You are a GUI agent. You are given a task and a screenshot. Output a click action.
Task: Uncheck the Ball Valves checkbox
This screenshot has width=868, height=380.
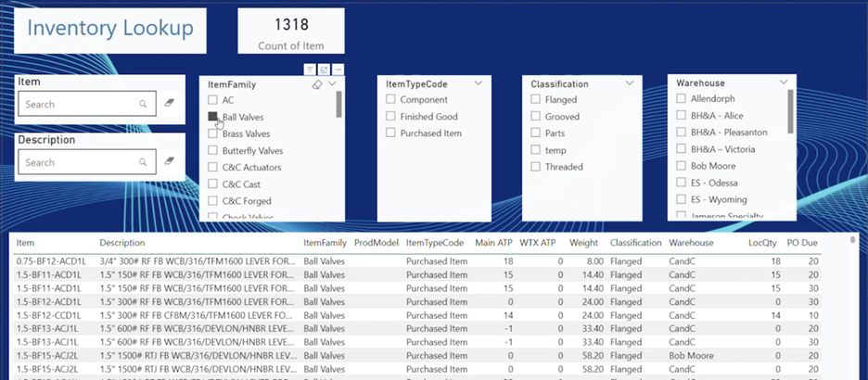pyautogui.click(x=212, y=117)
